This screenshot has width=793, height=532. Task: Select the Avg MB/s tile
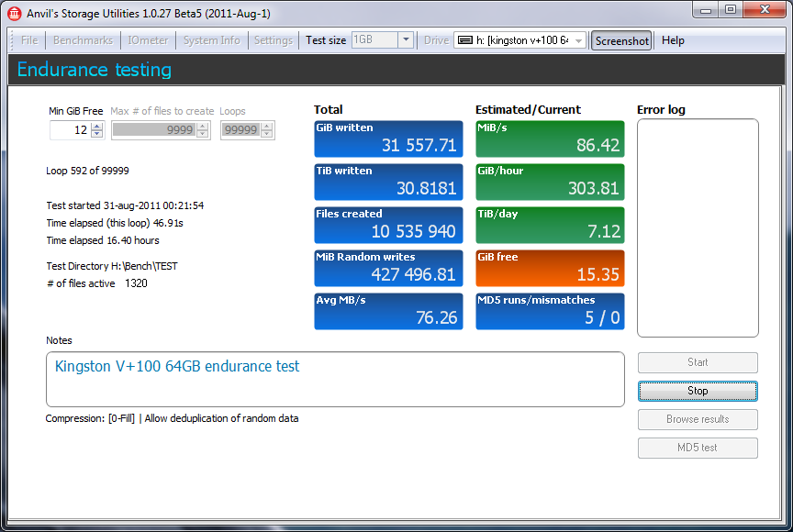[x=388, y=311]
